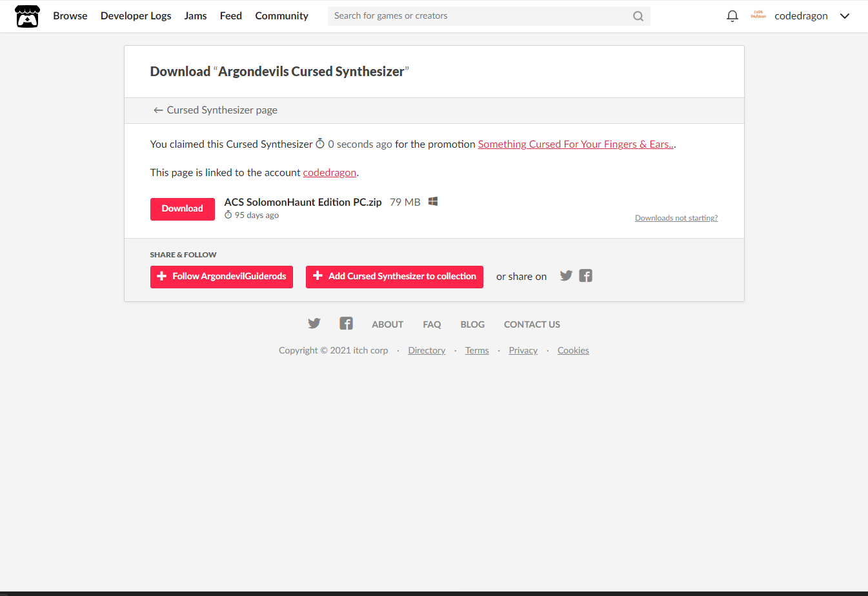Click the file name ACS SolomonHaunt Edition PC.zip
Image resolution: width=868 pixels, height=596 pixels.
[303, 203]
